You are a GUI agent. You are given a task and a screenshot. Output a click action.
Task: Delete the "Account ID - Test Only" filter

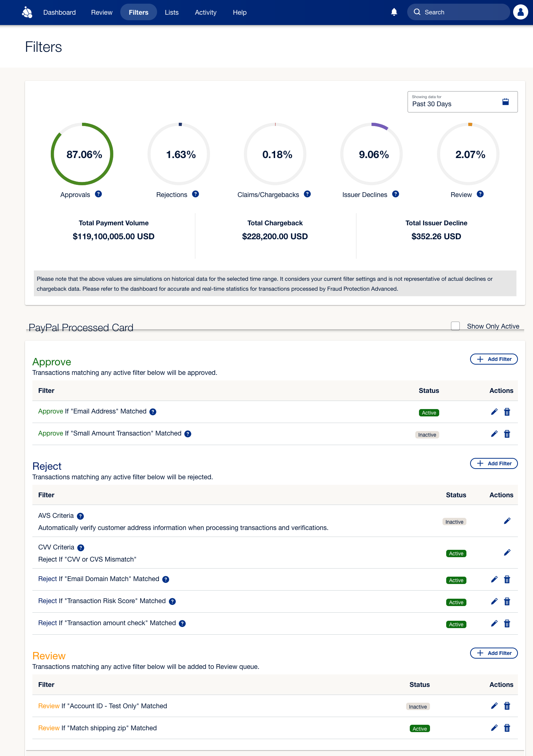coord(507,706)
